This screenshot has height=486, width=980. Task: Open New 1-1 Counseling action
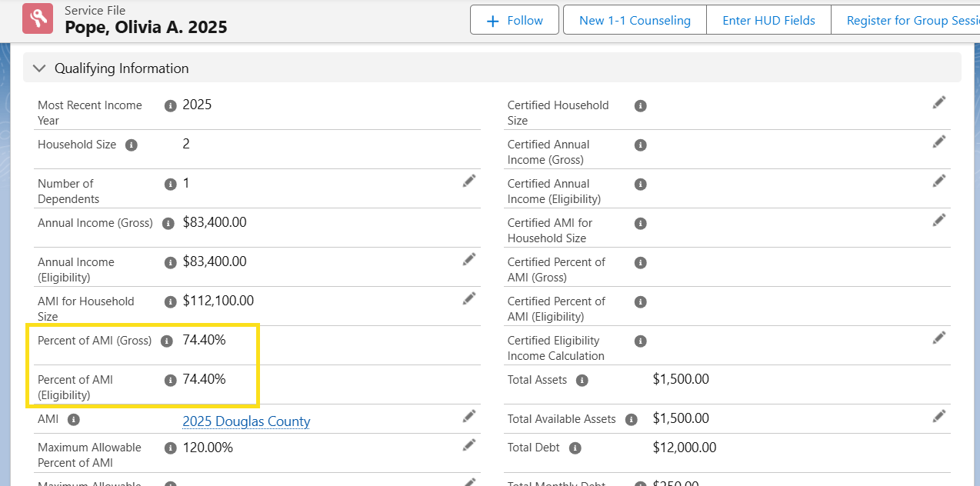point(635,21)
